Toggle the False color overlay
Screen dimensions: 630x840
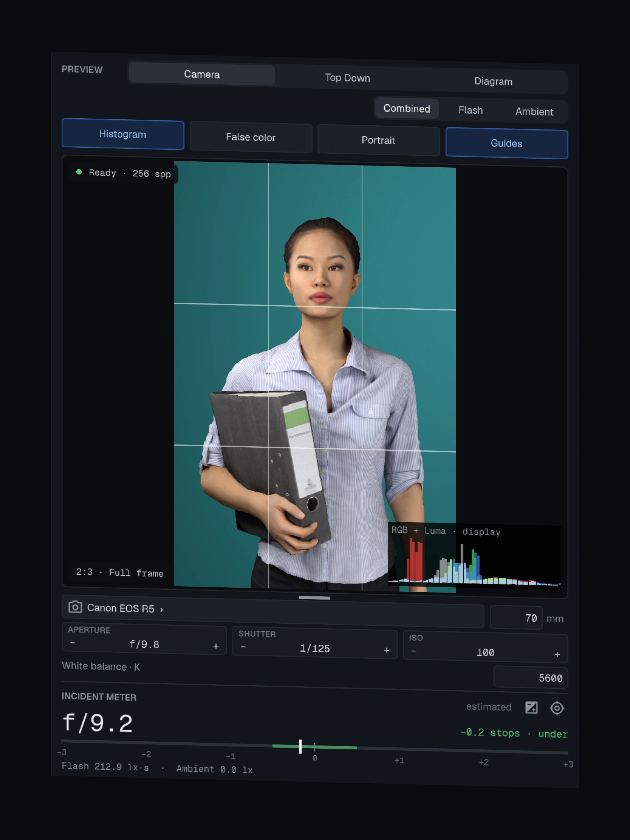coord(251,137)
